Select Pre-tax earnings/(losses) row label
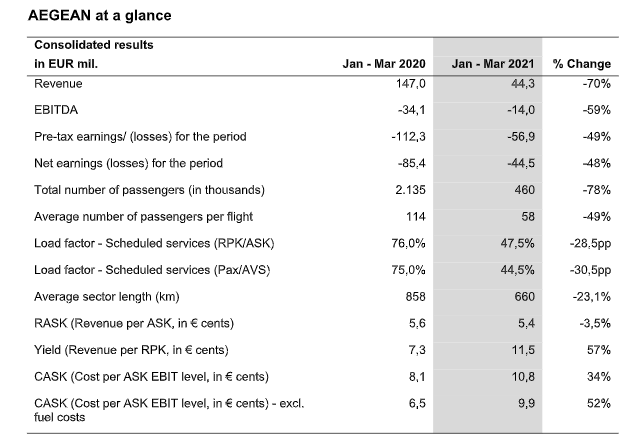Screen dimensions: 636x445 [x=140, y=137]
